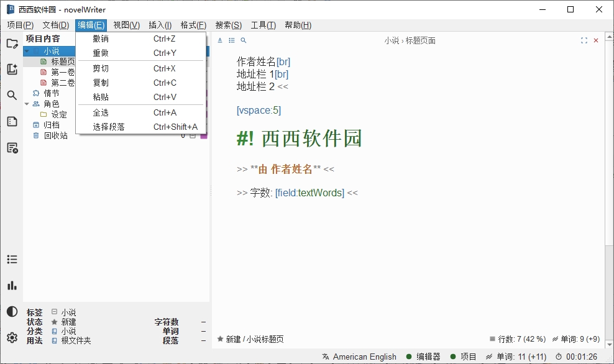Open the project tree view sidebar icon
The image size is (614, 364).
pyautogui.click(x=12, y=43)
